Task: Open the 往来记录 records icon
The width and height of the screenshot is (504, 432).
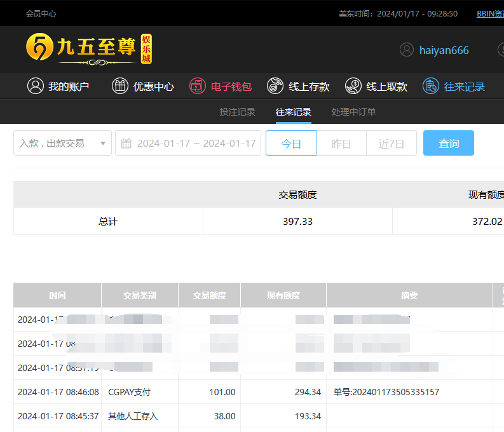Action: 431,86
